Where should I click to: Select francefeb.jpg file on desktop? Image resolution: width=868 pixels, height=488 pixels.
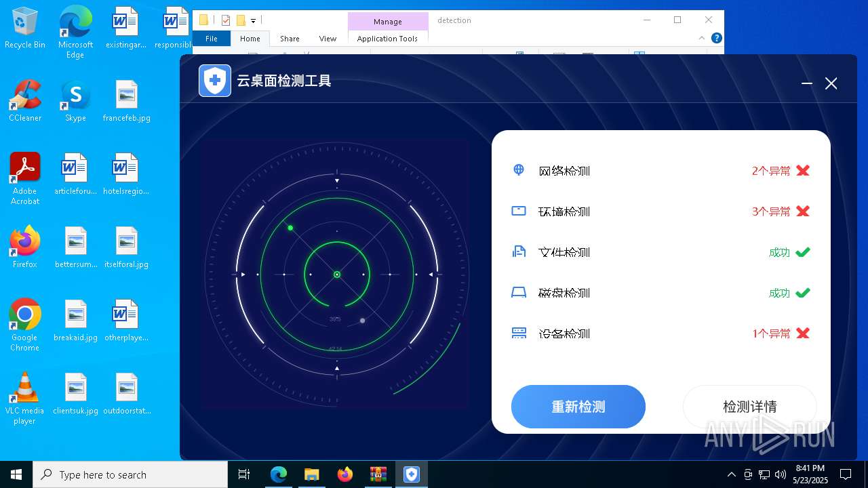(x=126, y=101)
